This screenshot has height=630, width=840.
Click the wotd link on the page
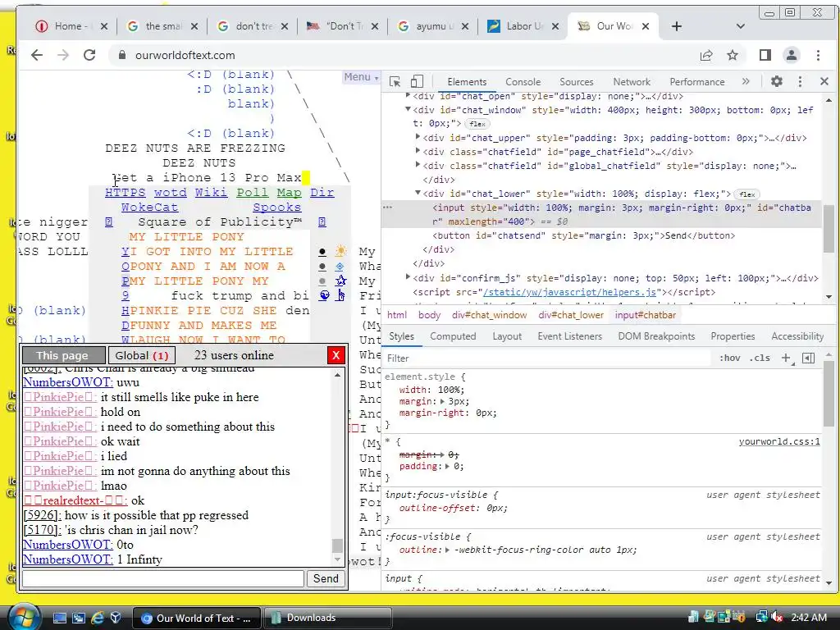171,192
